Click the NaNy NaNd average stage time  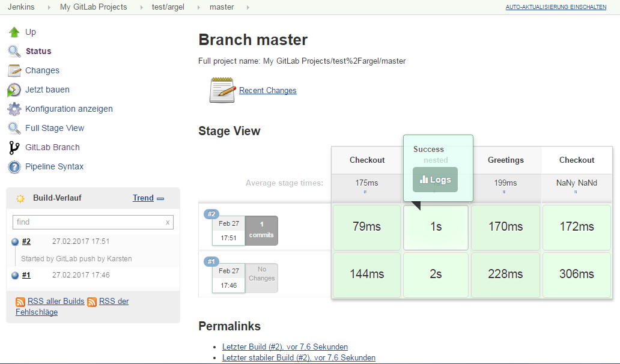tap(577, 183)
